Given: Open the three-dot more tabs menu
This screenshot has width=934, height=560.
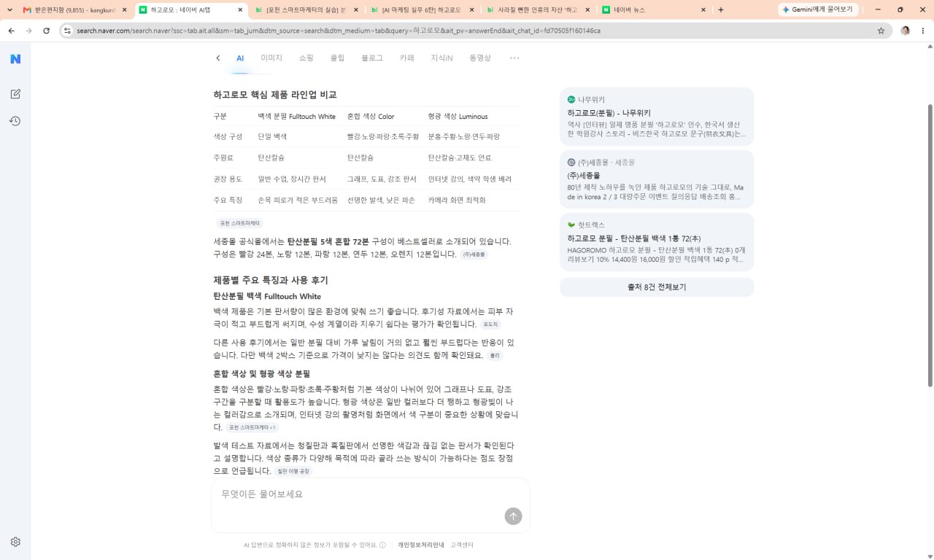Looking at the screenshot, I should click(x=514, y=58).
